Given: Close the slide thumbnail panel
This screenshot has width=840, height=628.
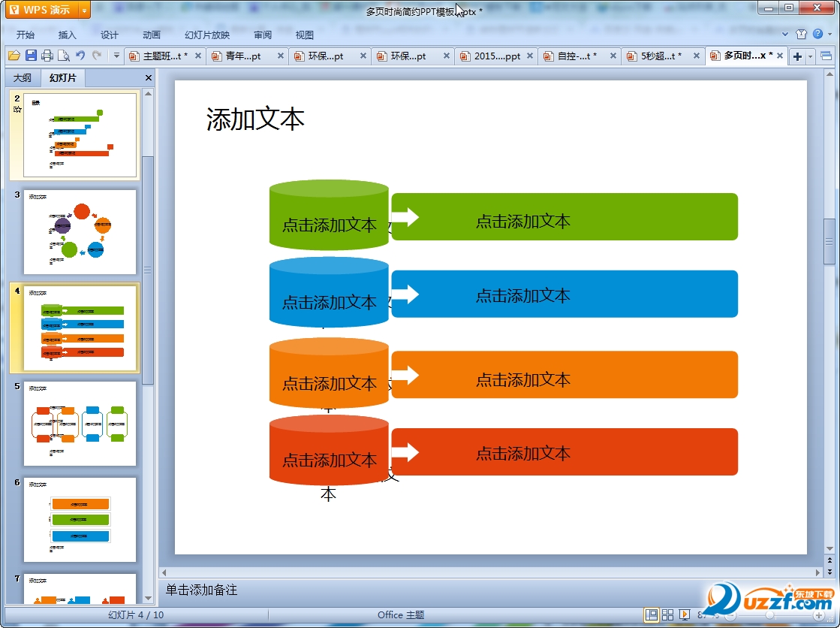Looking at the screenshot, I should pos(149,78).
